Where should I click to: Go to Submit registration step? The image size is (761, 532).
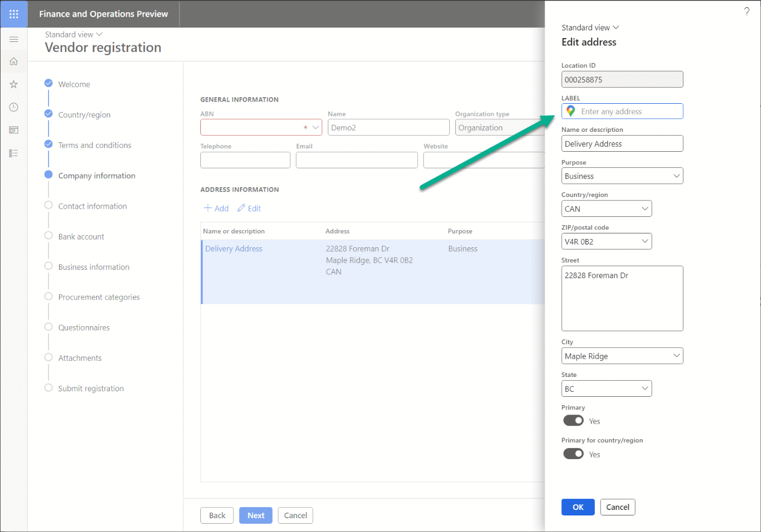pos(91,388)
